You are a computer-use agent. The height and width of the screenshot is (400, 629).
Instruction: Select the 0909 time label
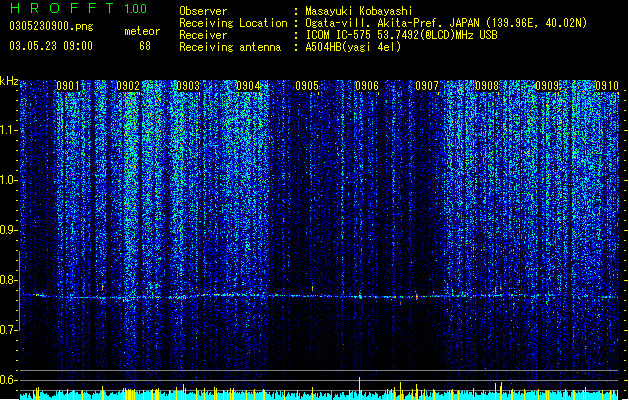547,86
